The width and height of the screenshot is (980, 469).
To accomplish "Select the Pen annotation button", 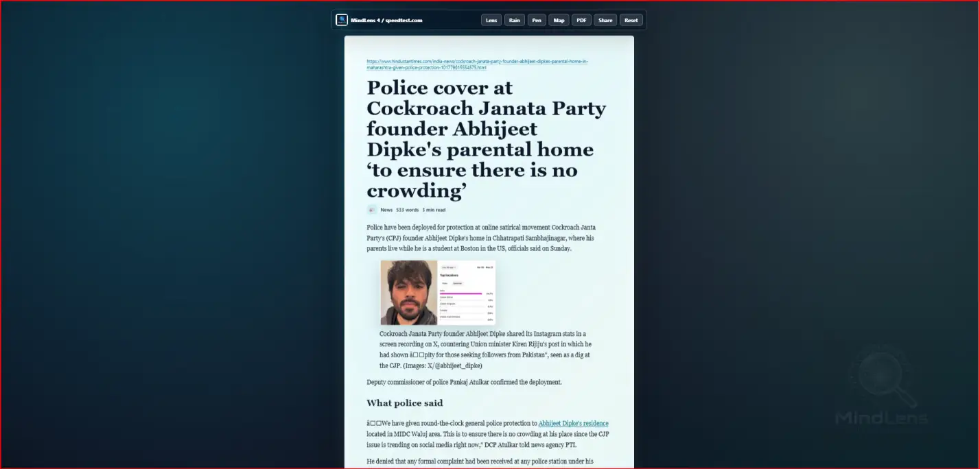I will click(x=537, y=20).
